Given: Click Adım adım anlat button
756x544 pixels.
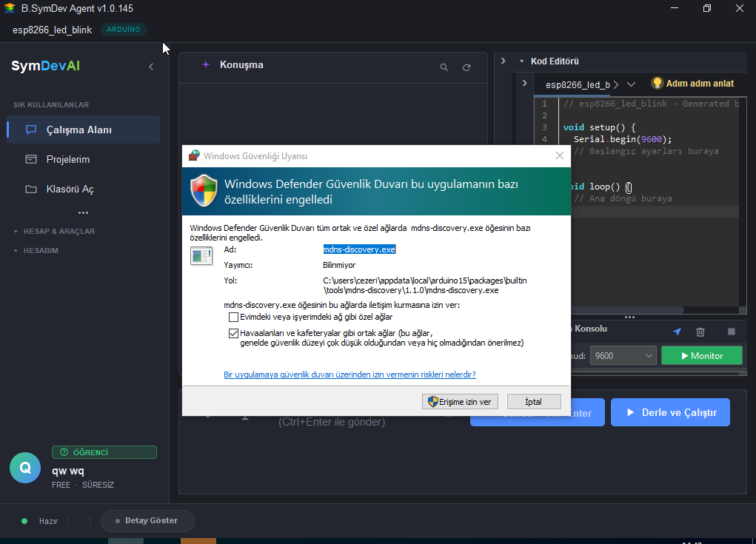Looking at the screenshot, I should [692, 84].
